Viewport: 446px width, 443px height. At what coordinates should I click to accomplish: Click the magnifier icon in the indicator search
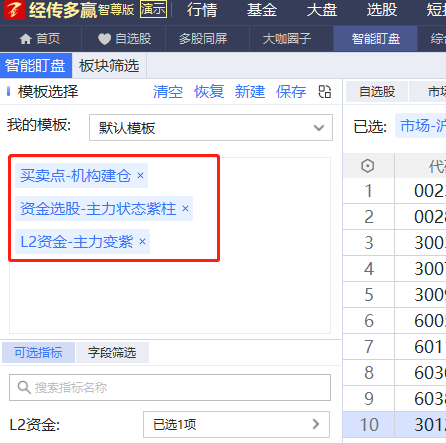point(24,387)
